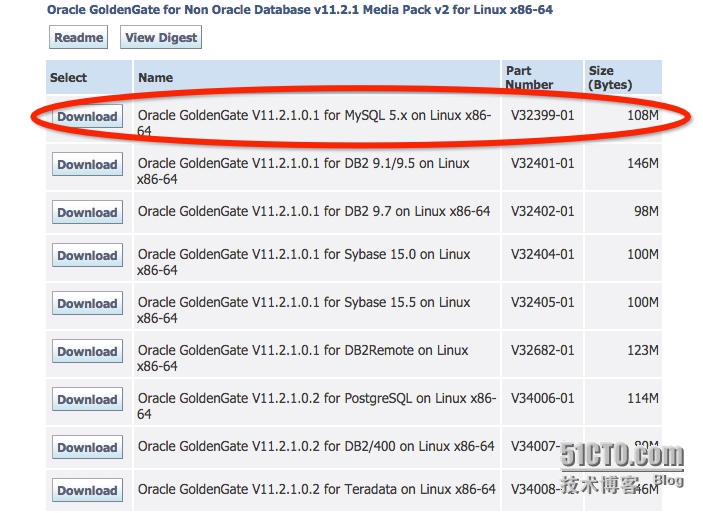Download GoldenGate for DB2 9.1/9.5
The width and height of the screenshot is (703, 513).
coord(87,164)
